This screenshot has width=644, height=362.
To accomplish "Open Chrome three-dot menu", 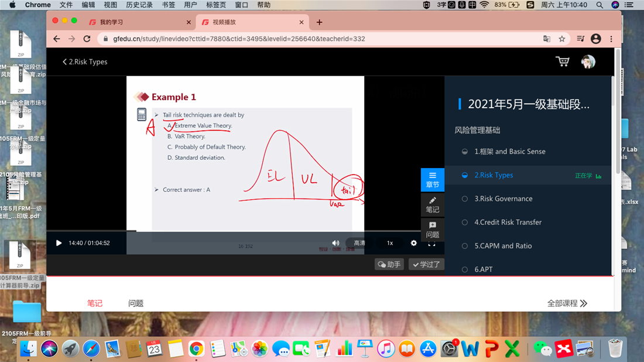I will pos(611,39).
